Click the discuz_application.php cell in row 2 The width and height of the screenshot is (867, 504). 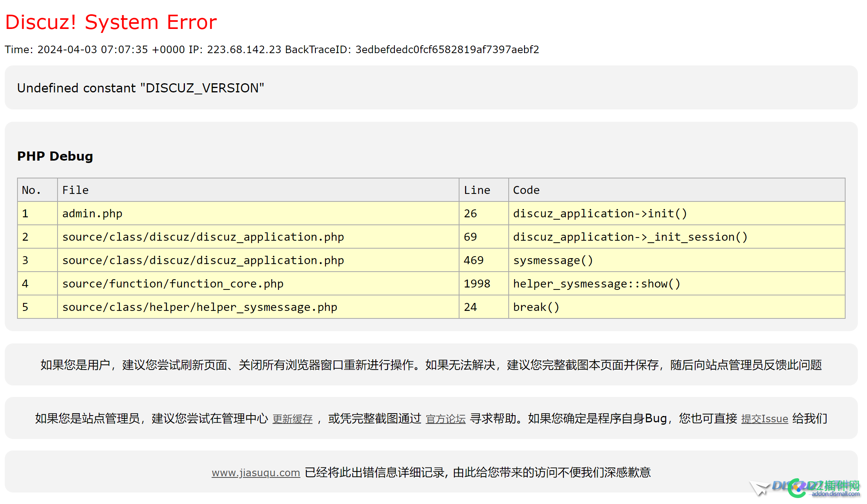[258, 237]
